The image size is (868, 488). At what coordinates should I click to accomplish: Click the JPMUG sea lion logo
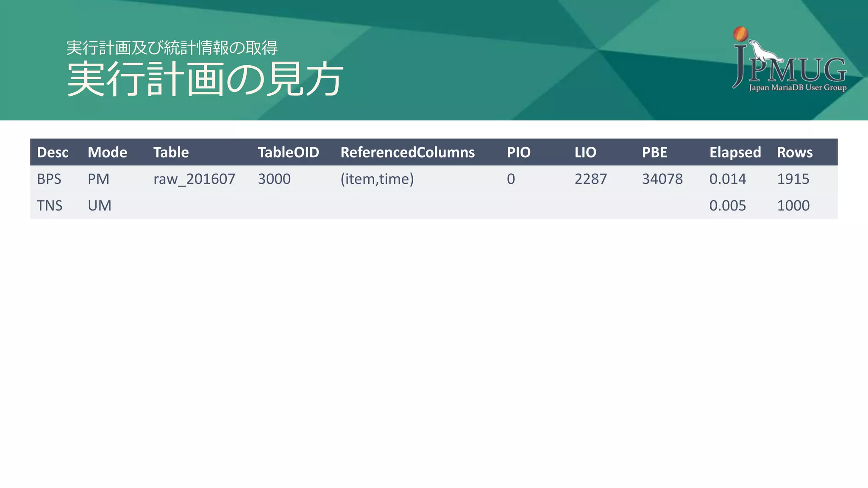point(790,59)
